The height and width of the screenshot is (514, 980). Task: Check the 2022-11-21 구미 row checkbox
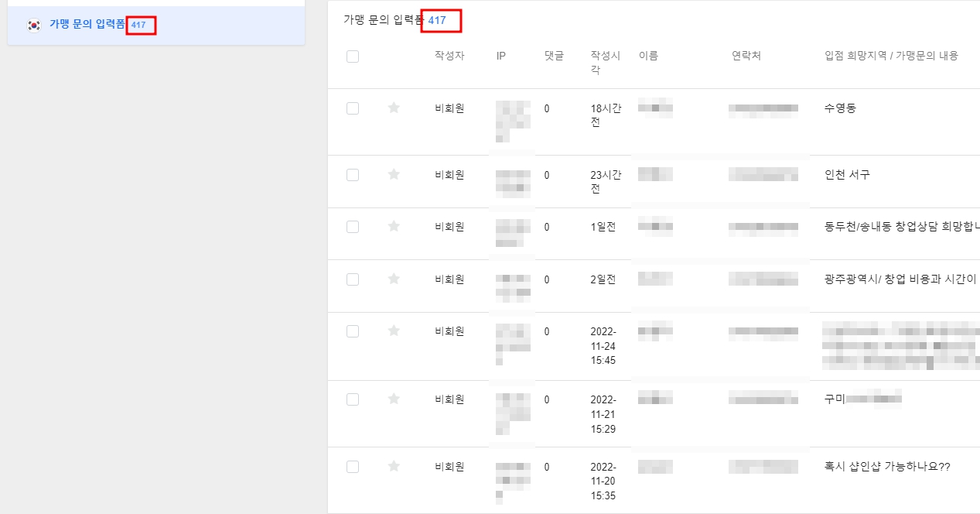pos(353,399)
